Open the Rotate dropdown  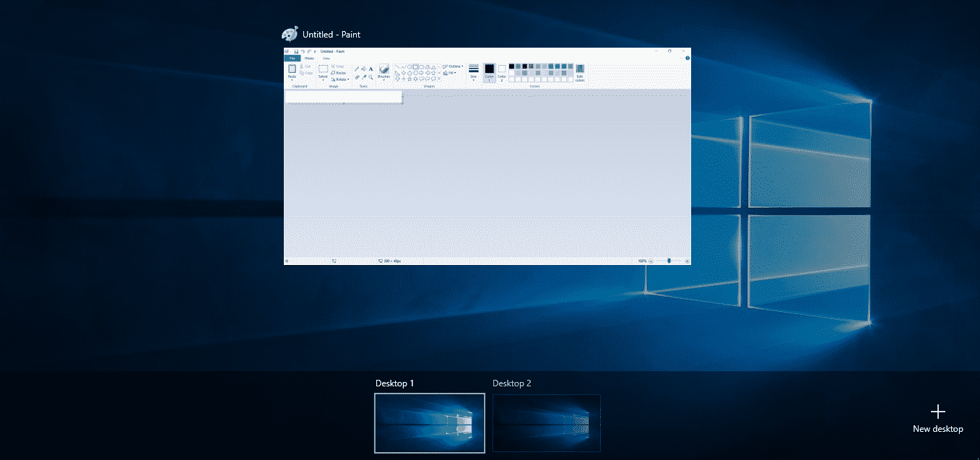339,79
